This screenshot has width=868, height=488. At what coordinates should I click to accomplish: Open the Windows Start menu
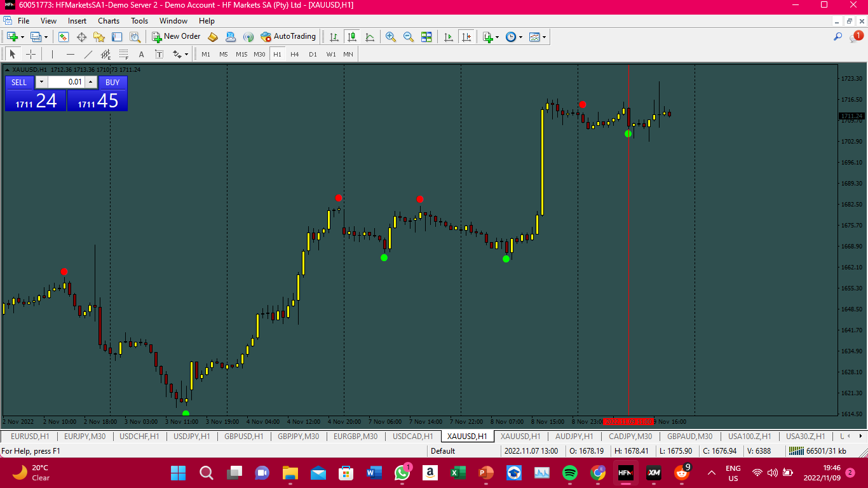[178, 473]
